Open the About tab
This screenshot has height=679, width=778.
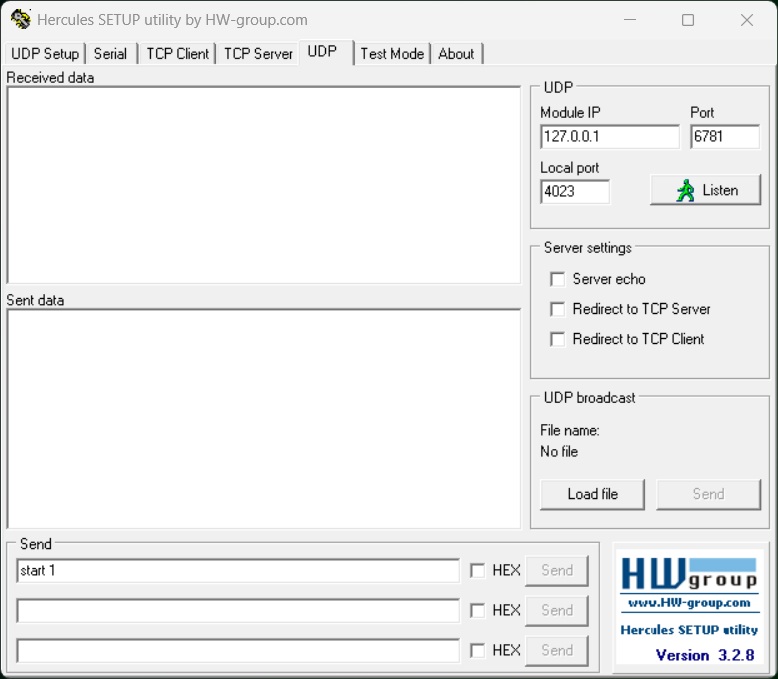456,54
